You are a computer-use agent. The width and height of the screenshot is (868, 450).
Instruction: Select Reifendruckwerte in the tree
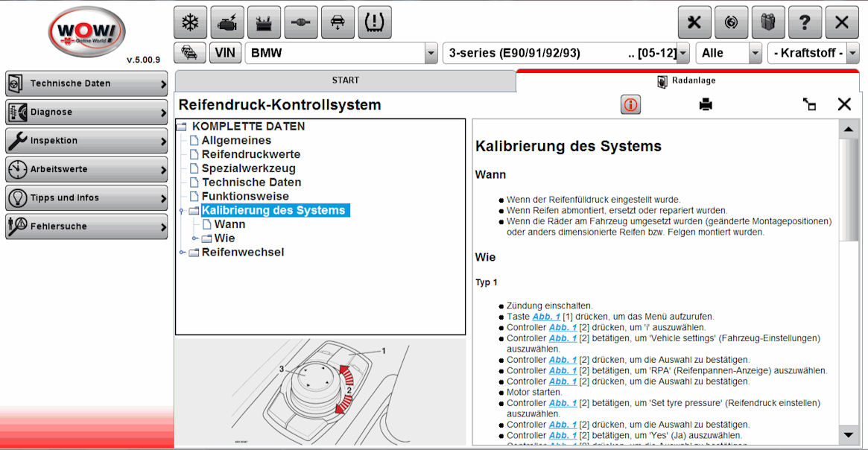click(x=251, y=154)
